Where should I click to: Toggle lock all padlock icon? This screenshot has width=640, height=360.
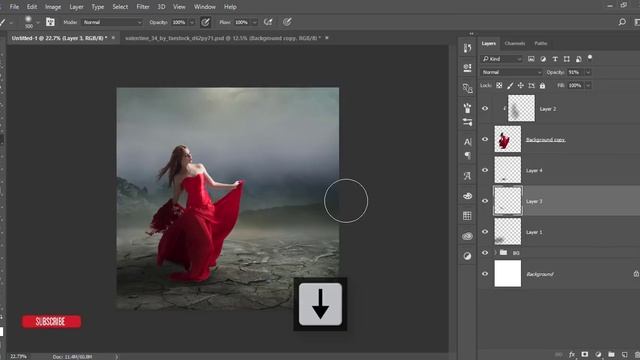pos(542,85)
